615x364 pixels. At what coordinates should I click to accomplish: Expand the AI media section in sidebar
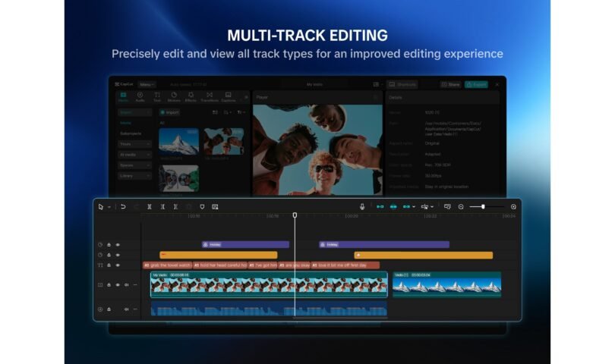[135, 155]
